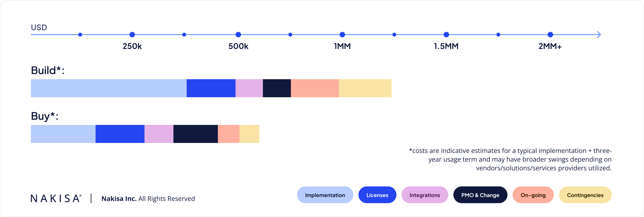Click the 500k marker dot on axis

click(238, 35)
